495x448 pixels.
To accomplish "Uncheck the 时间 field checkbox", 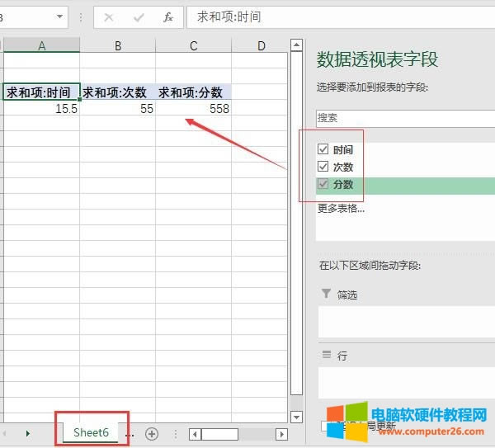I will tap(323, 149).
